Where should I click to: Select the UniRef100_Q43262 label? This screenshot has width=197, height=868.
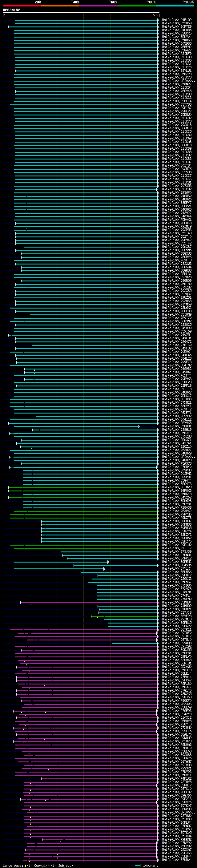click(x=177, y=497)
